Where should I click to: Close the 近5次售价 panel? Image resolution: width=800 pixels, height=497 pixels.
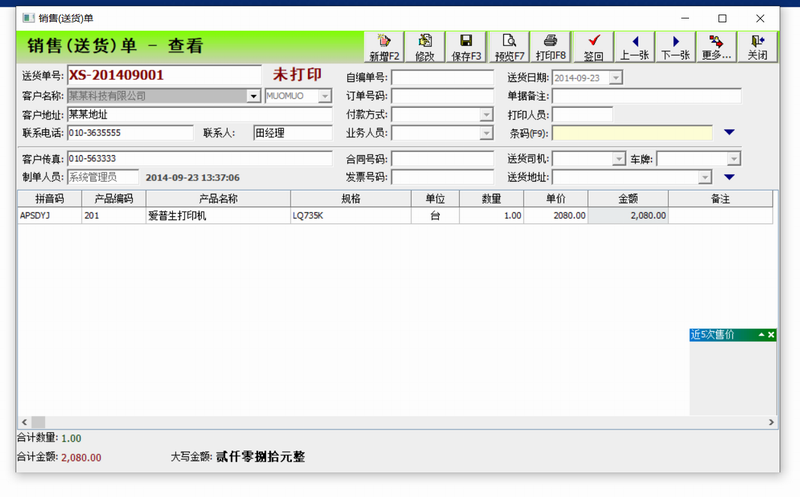(x=771, y=335)
